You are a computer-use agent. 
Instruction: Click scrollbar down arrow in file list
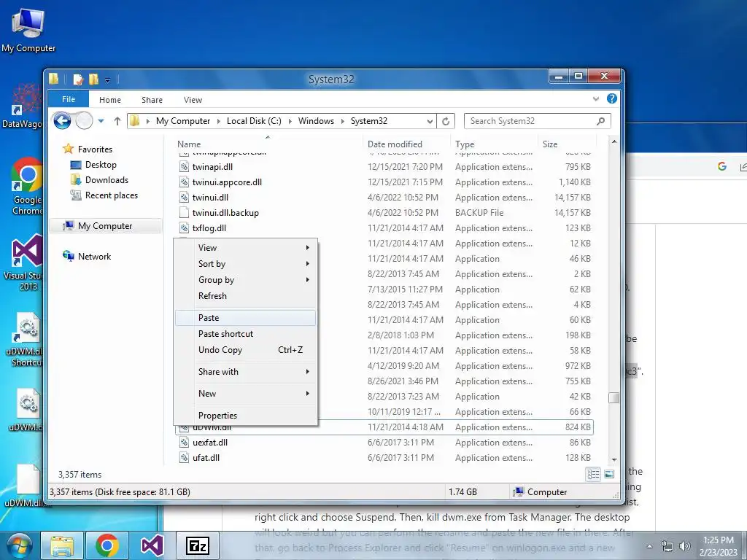click(x=614, y=459)
